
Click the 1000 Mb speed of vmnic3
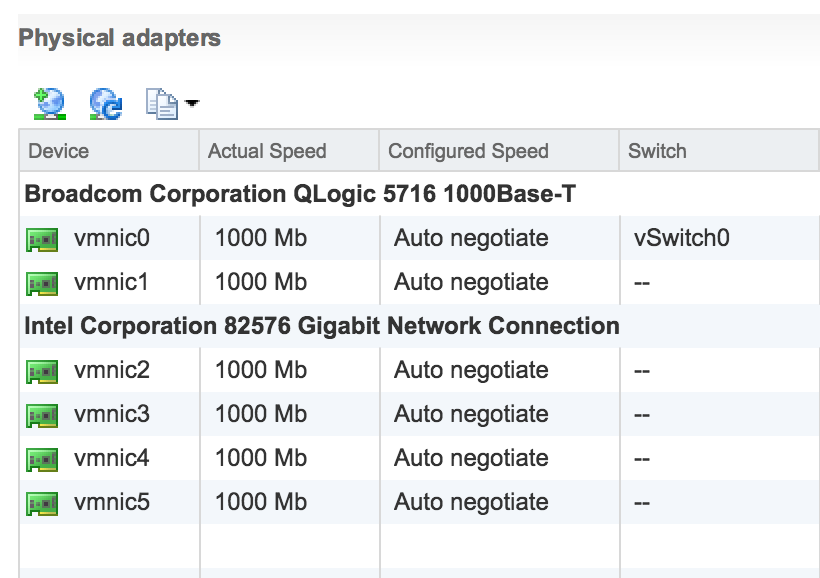(261, 414)
